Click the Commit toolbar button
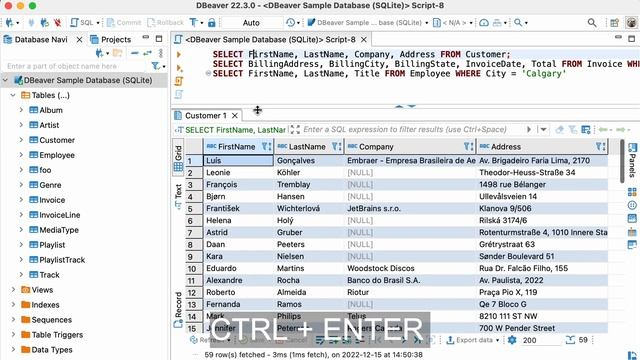The height and width of the screenshot is (360, 640). coord(124,22)
